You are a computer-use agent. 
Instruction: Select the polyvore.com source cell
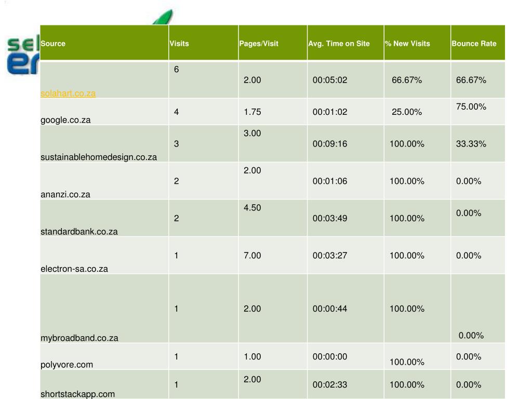[x=104, y=356]
